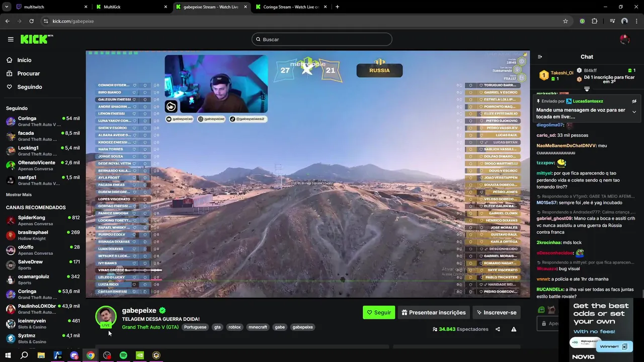Click the cat emote in chat box
This screenshot has height=362, width=644.
point(551,310)
